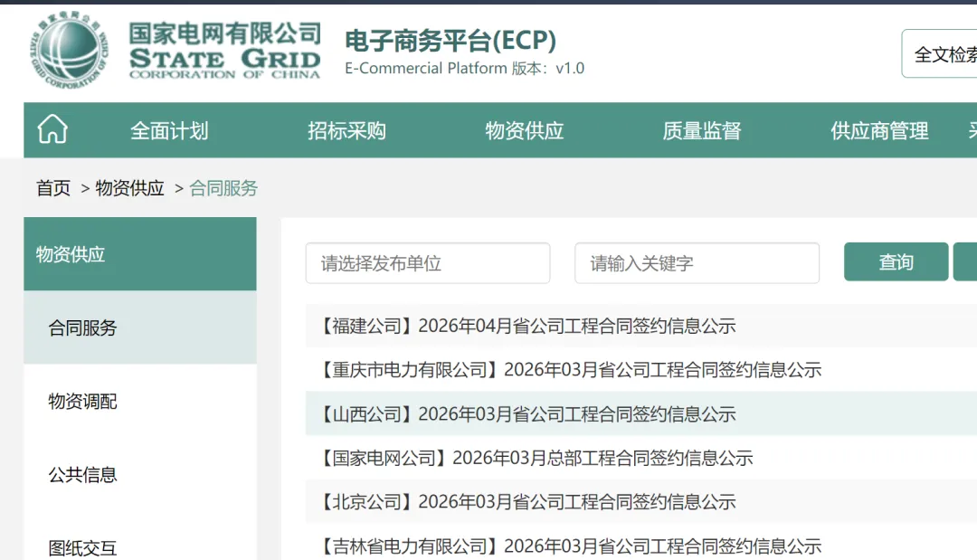This screenshot has width=977, height=560.
Task: Select the 质量监督 navigation menu
Action: 701,130
